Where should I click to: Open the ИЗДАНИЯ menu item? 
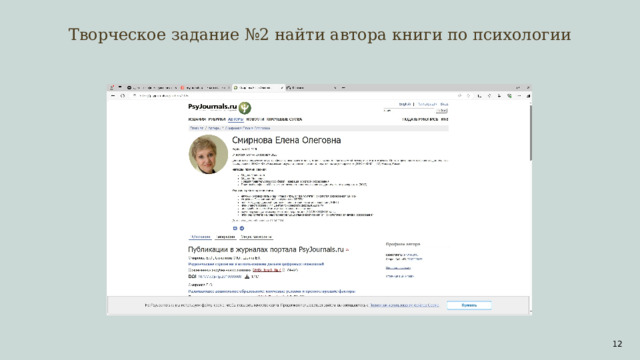197,119
